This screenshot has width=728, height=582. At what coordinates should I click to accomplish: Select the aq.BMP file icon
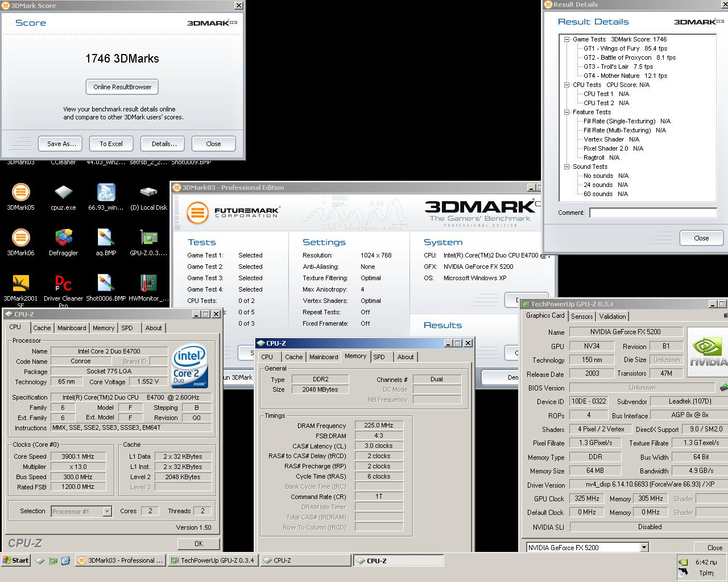(x=106, y=242)
